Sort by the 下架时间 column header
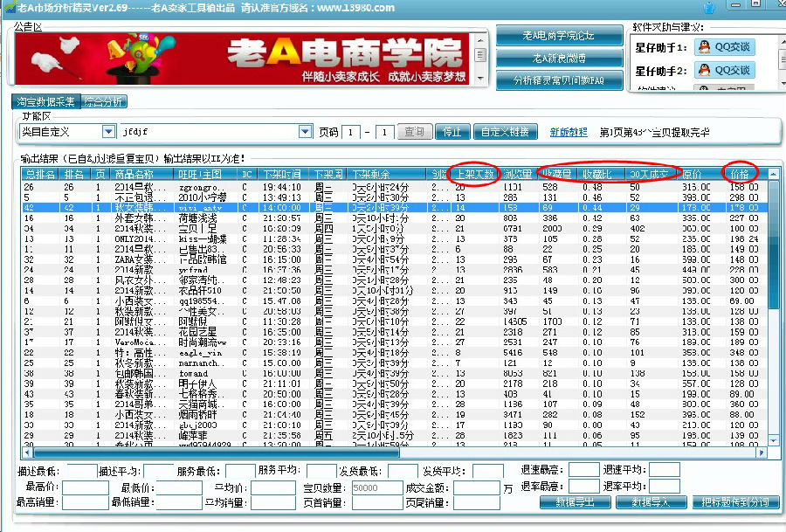 [283, 174]
